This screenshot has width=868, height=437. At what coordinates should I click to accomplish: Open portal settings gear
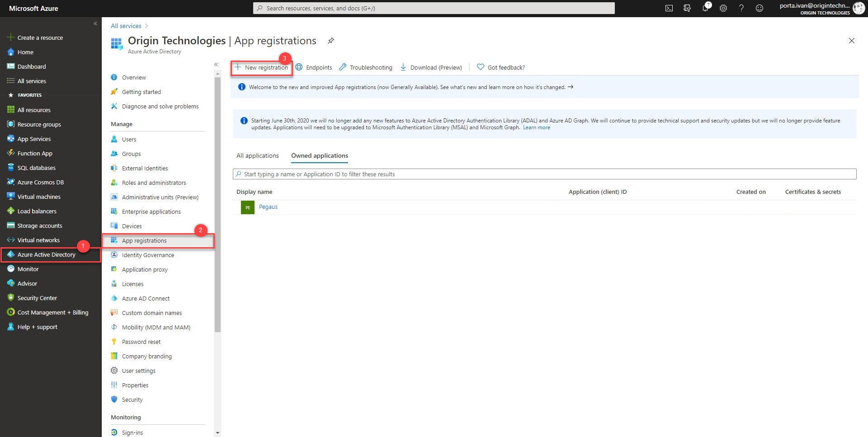tap(723, 8)
